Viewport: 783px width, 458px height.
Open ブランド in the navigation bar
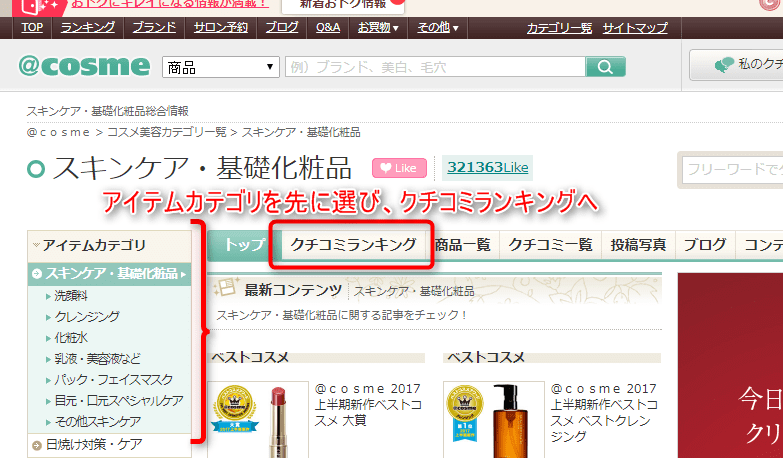(154, 27)
